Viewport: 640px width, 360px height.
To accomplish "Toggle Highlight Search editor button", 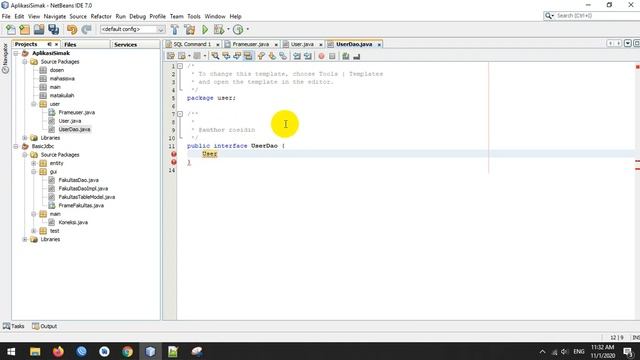I will coord(248,56).
